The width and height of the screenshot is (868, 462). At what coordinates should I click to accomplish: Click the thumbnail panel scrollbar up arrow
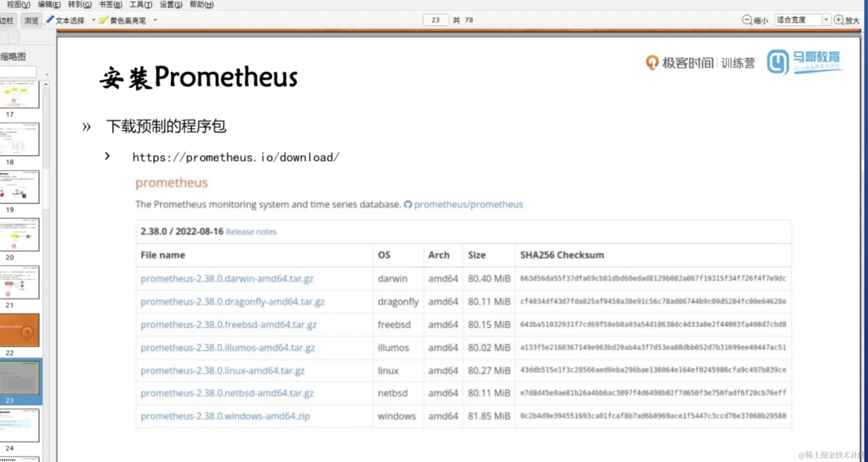click(46, 84)
